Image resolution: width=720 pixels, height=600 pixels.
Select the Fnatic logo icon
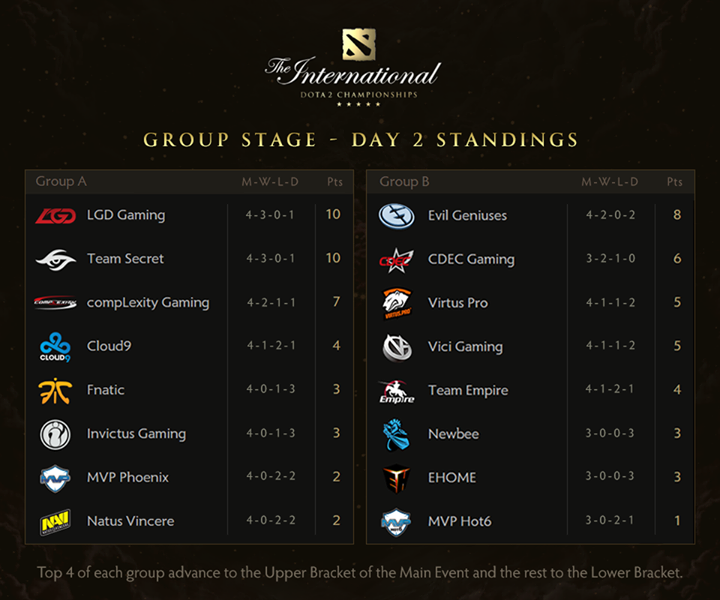coord(55,391)
